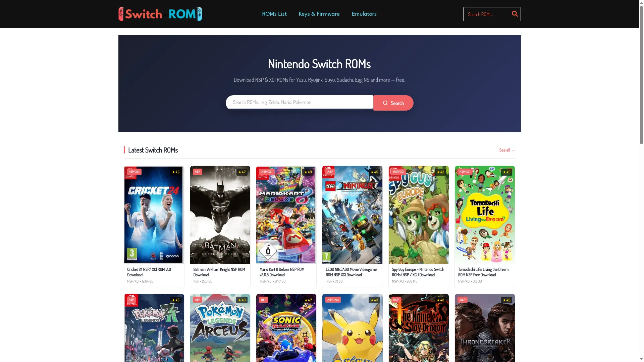This screenshot has height=362, width=644.
Task: Click the 'NSP/XCI • 200 MB' text
Action: [x=405, y=281]
